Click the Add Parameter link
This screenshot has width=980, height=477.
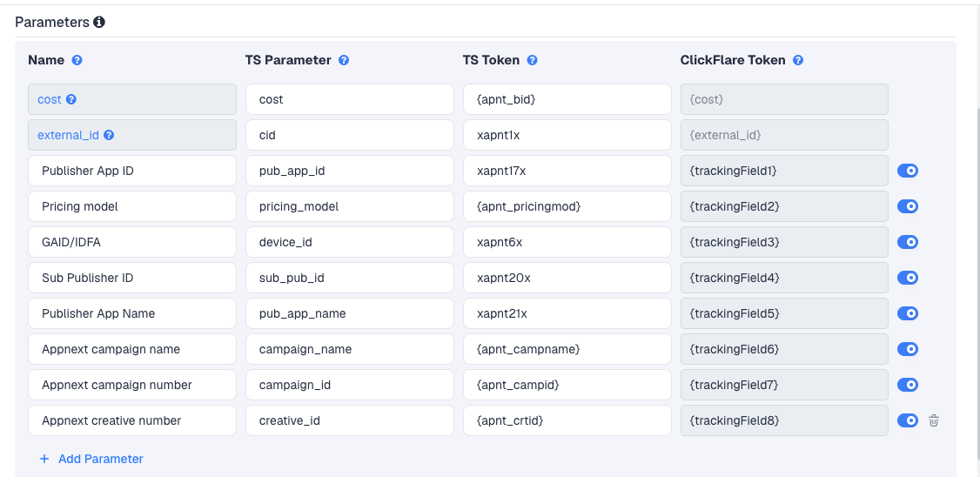[91, 459]
